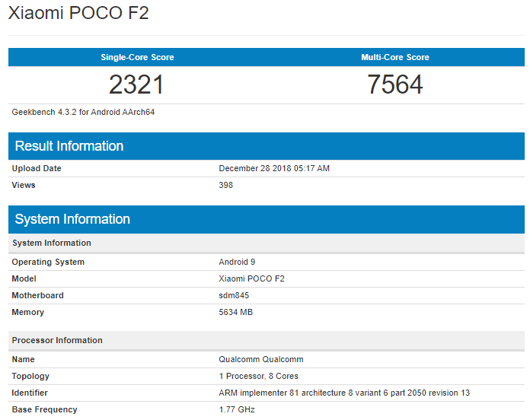This screenshot has height=420, width=530.
Task: Select the Qualcomm Qualcomm processor name
Action: [262, 359]
